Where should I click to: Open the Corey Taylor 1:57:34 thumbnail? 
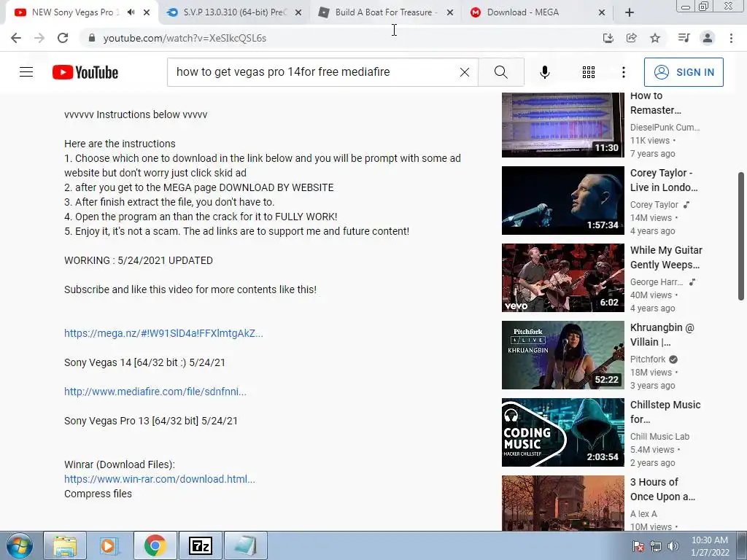click(x=562, y=200)
